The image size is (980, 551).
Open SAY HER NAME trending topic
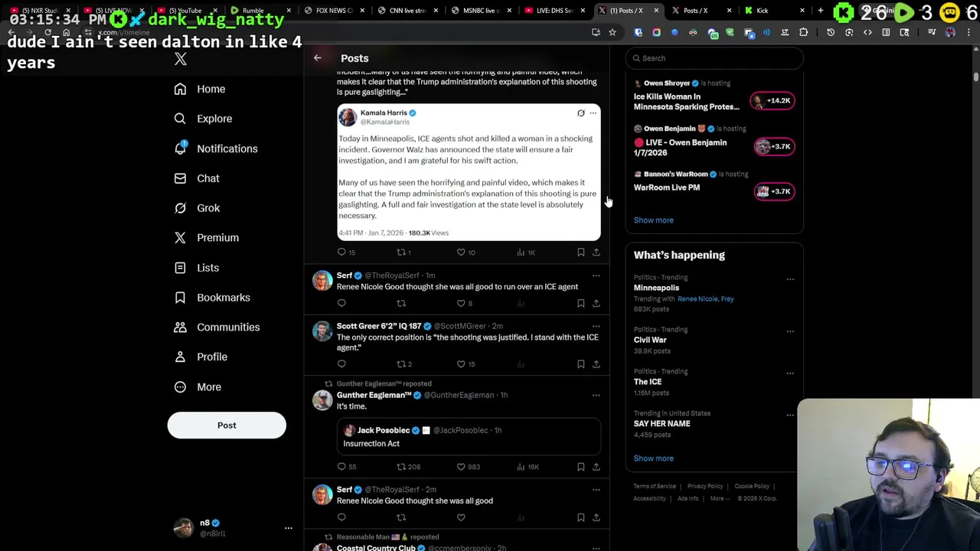tap(661, 424)
